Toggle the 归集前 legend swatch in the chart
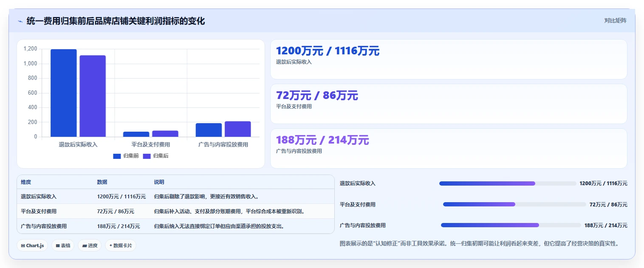644x268 pixels. pos(117,156)
